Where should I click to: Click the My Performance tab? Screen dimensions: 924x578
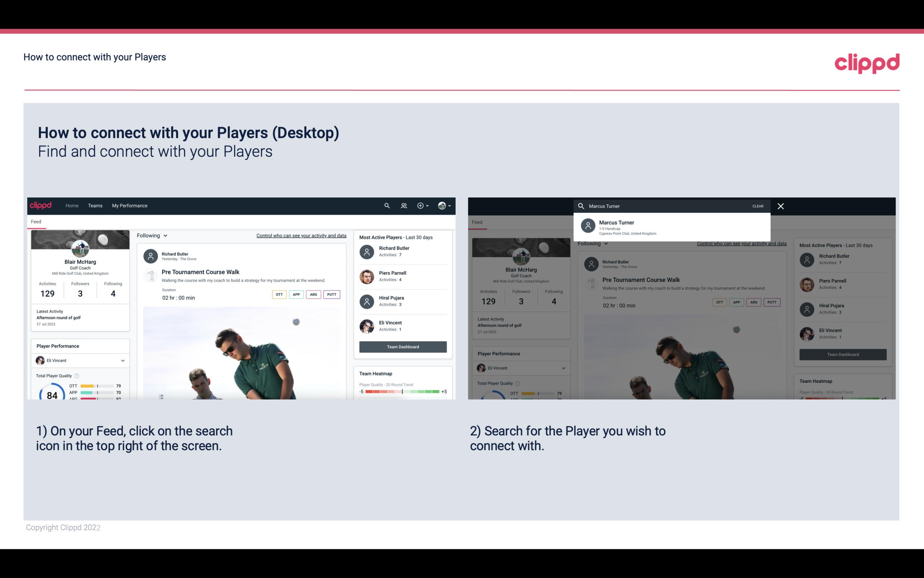click(x=130, y=205)
